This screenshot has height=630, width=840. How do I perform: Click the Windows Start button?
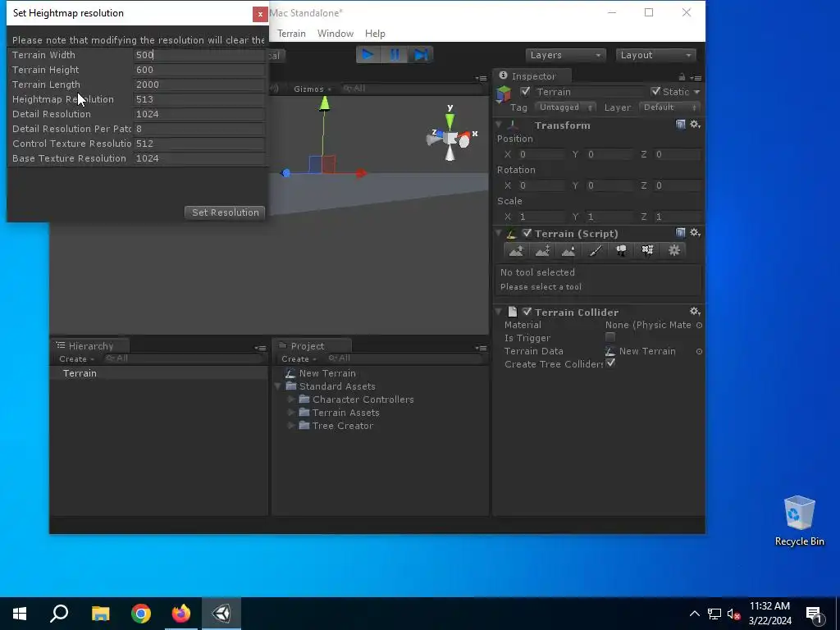20,614
